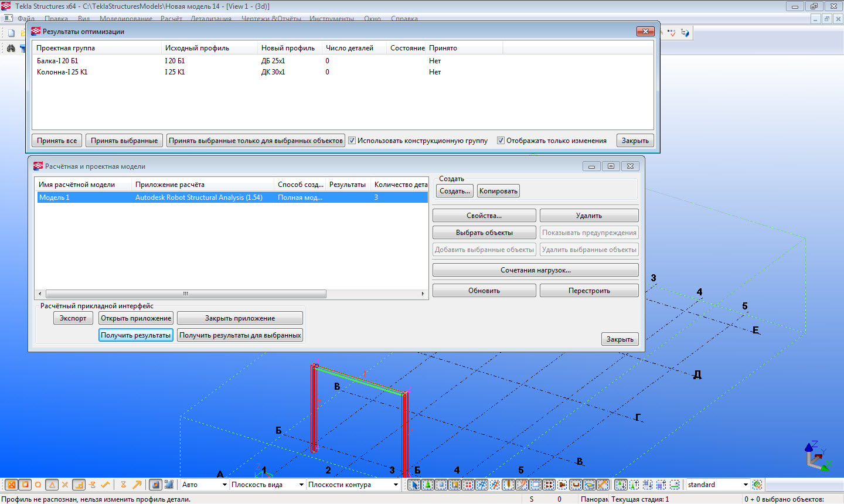
Task: Open the 'Справка' menu
Action: (x=404, y=19)
